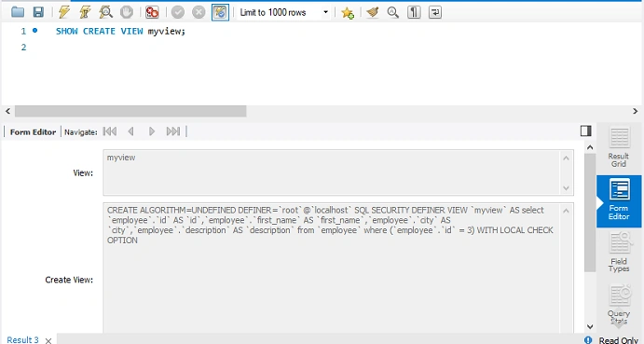Execute statement under cursor icon
Viewport: 644px width, 344px height.
pos(85,12)
